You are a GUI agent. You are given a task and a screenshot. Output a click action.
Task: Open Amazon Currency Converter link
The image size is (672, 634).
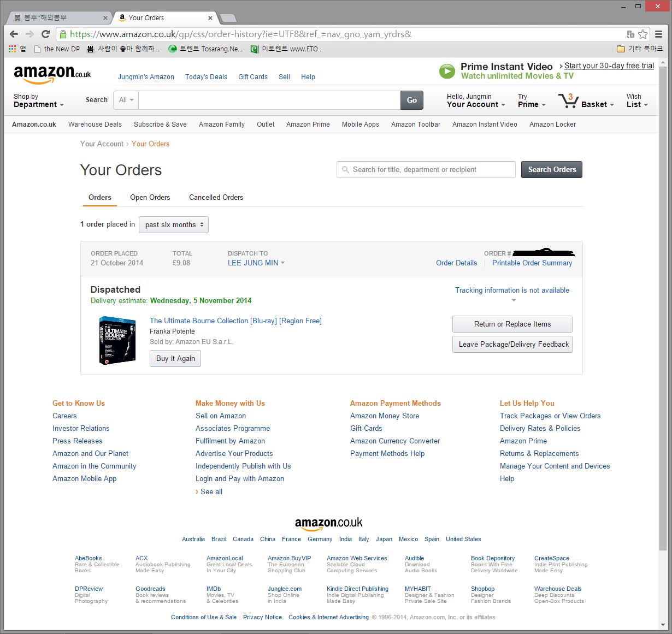[x=395, y=441]
